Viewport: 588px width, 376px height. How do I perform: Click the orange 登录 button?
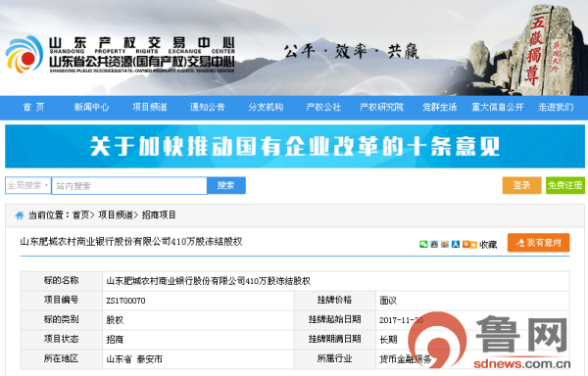point(521,185)
